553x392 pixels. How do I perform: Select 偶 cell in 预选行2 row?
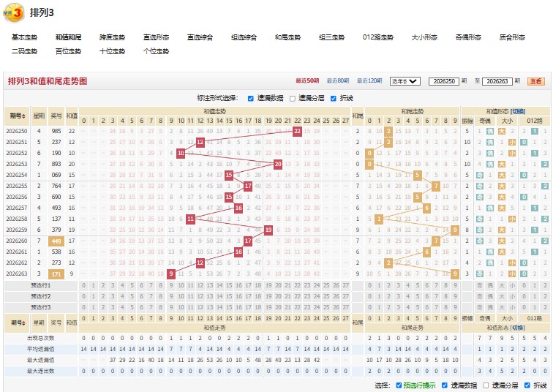(x=490, y=296)
